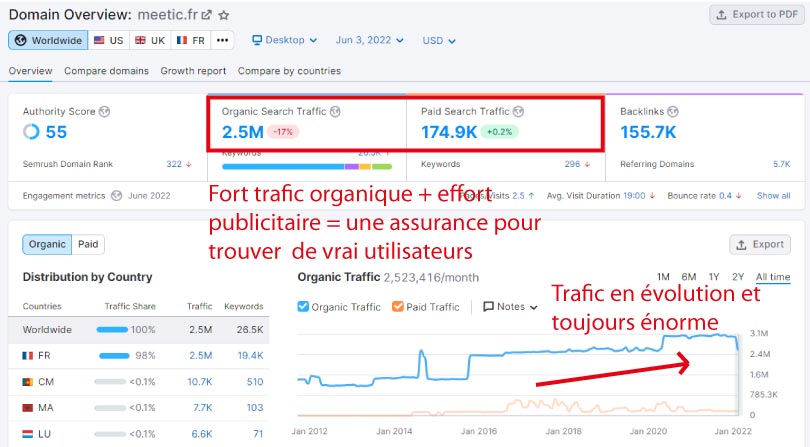Click the Luxembourg flag in LU row

[x=27, y=434]
